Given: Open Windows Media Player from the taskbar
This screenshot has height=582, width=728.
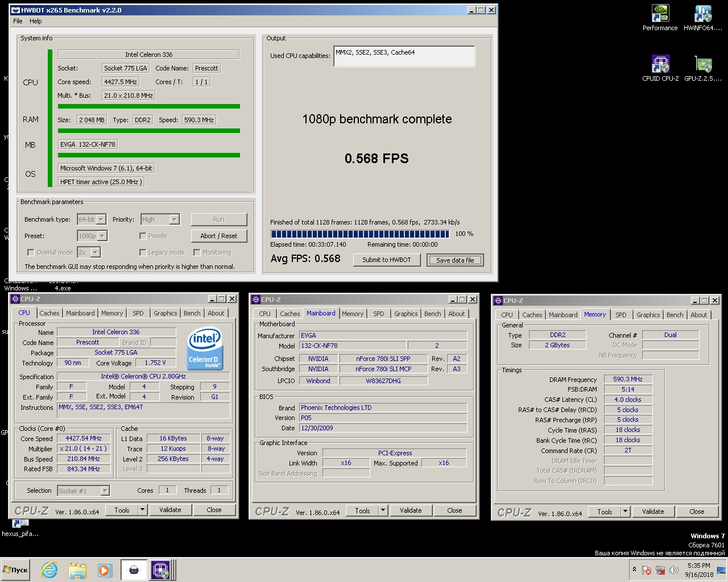Looking at the screenshot, I should [105, 570].
